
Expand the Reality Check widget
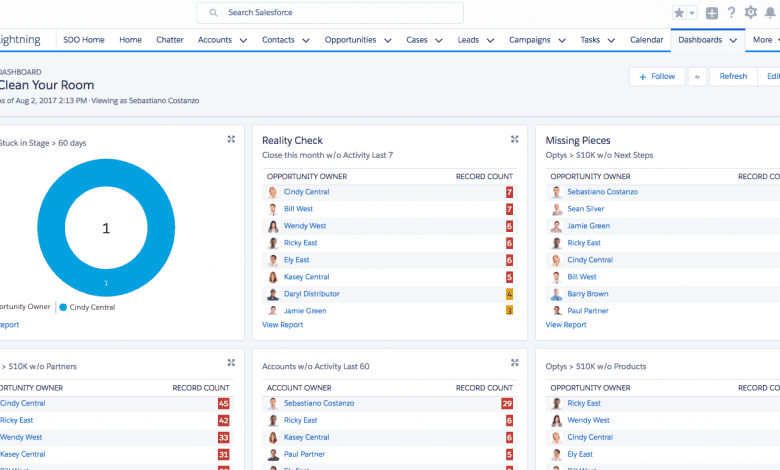tap(514, 139)
